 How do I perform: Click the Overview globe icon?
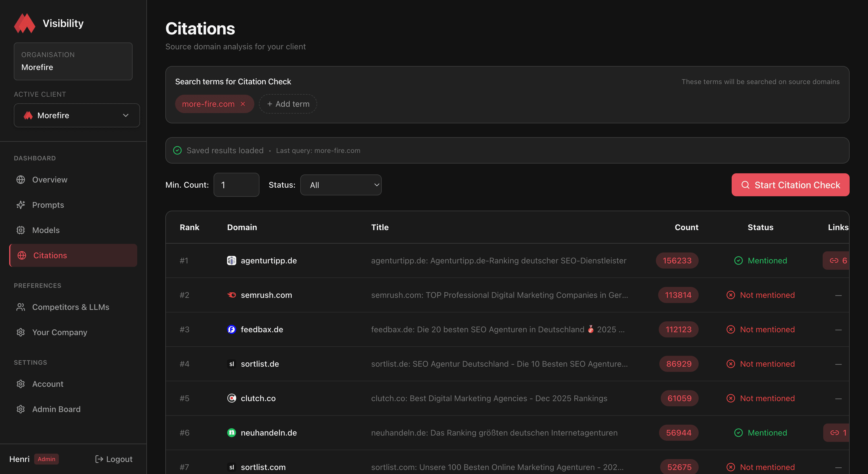click(21, 180)
